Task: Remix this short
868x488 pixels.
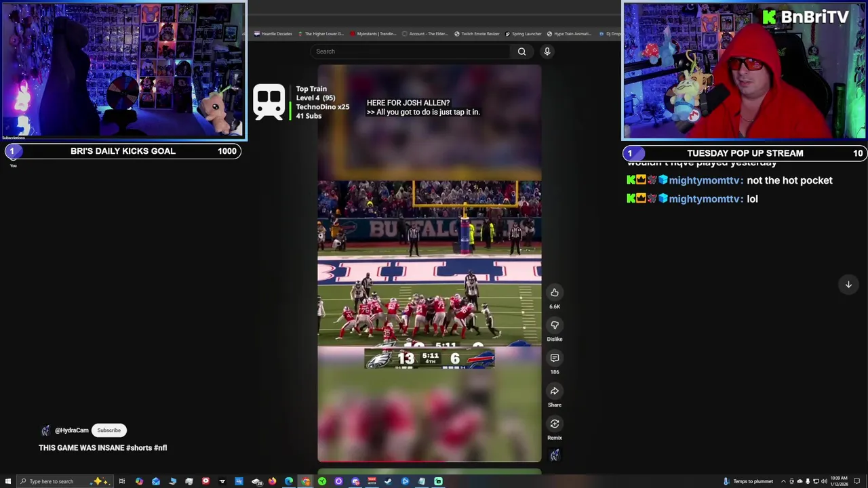Action: 555,424
